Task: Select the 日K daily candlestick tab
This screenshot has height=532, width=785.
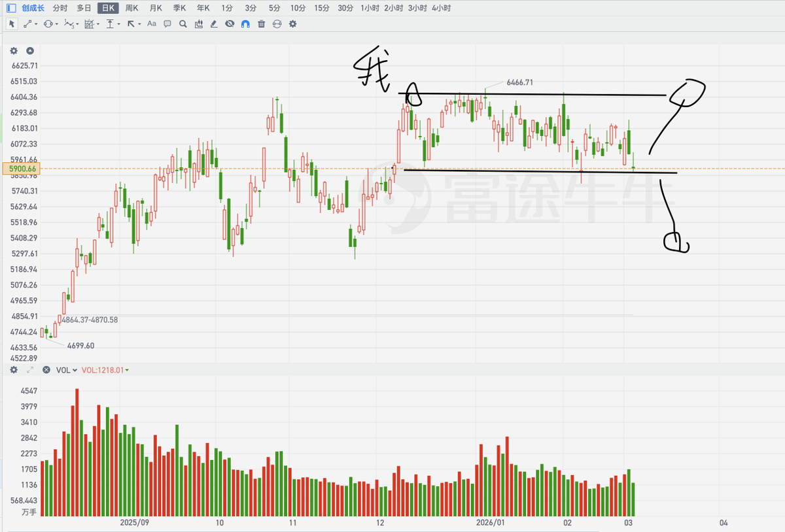Action: click(x=108, y=8)
